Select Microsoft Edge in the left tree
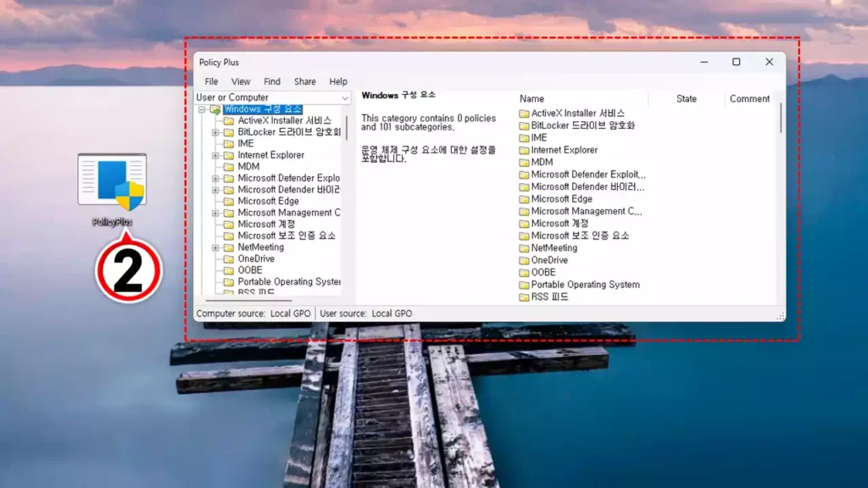The width and height of the screenshot is (868, 488). coord(269,202)
